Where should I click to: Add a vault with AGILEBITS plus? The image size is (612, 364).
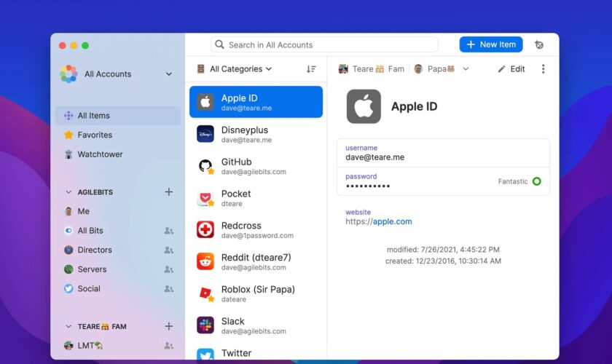pos(168,191)
